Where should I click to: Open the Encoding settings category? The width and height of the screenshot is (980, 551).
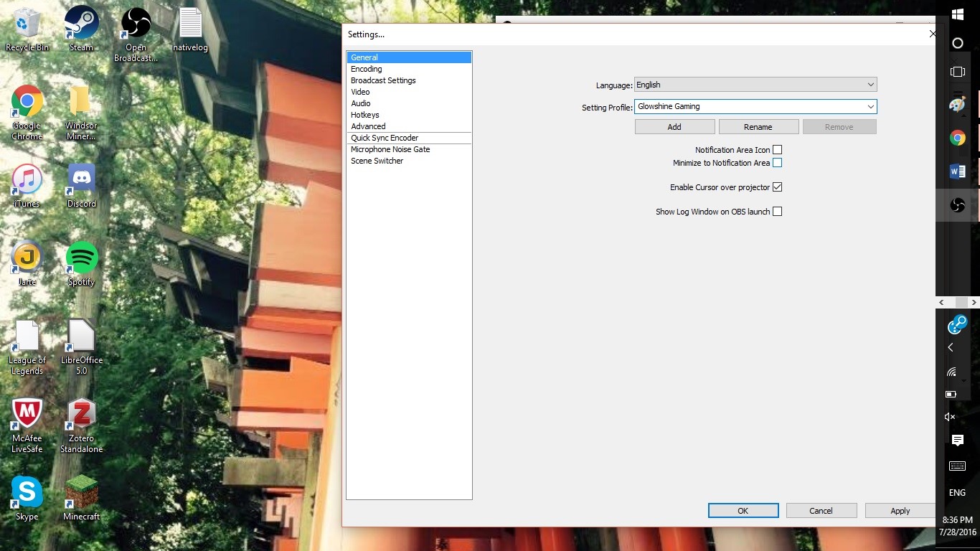tap(409, 69)
